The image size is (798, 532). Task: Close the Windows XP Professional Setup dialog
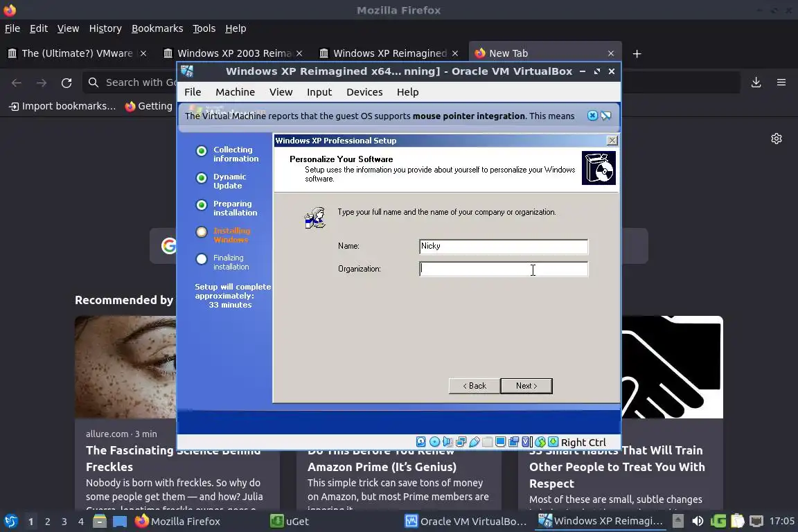tap(612, 141)
